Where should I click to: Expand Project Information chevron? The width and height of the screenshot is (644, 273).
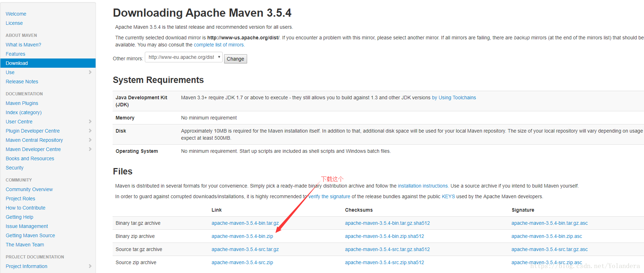pos(90,266)
